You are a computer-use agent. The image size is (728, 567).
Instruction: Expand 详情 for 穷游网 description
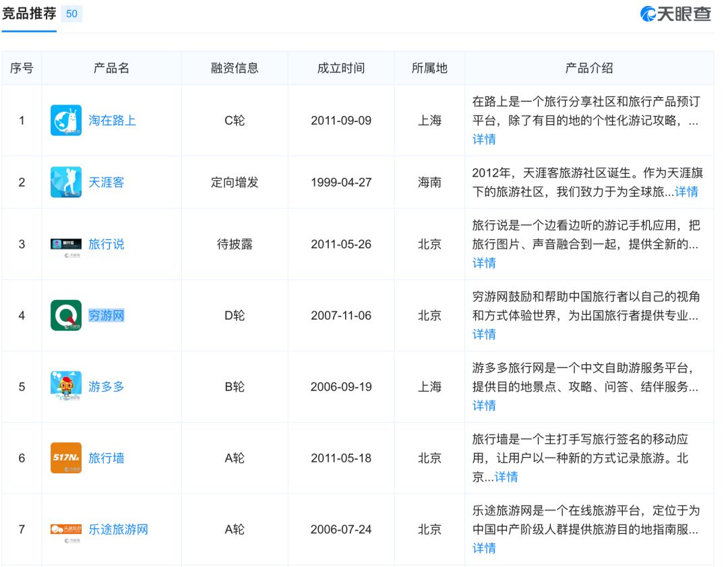pyautogui.click(x=484, y=334)
